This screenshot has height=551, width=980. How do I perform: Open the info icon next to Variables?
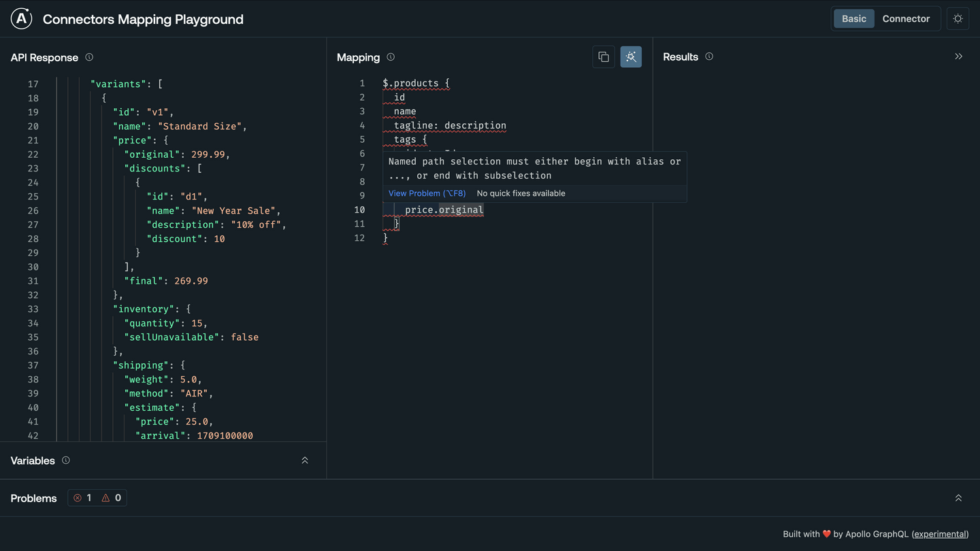click(x=66, y=461)
